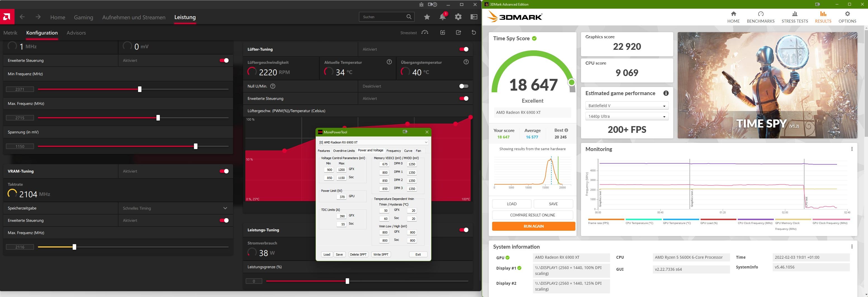The image size is (868, 297).
Task: Open Frequency tab in MorePowerTool
Action: (393, 151)
